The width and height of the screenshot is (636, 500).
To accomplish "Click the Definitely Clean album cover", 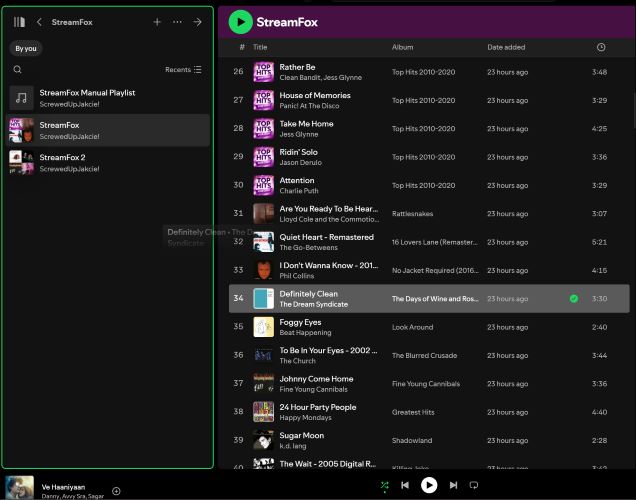I will pos(264,298).
